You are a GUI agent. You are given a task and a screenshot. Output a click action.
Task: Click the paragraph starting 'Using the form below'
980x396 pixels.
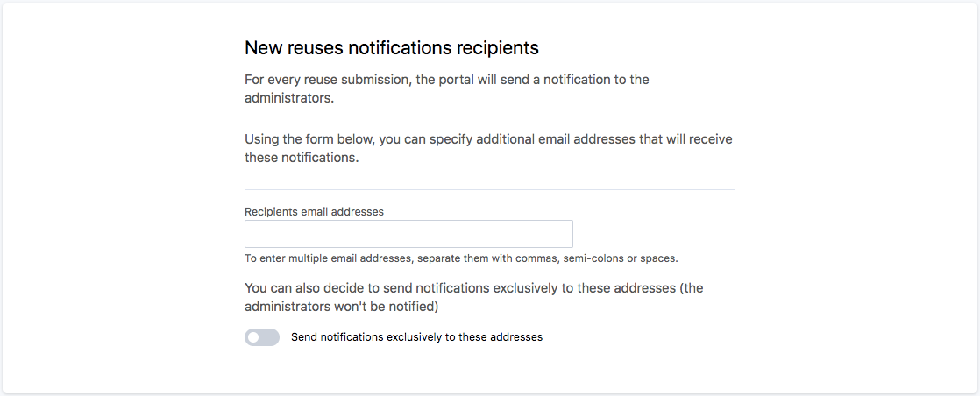pyautogui.click(x=487, y=140)
